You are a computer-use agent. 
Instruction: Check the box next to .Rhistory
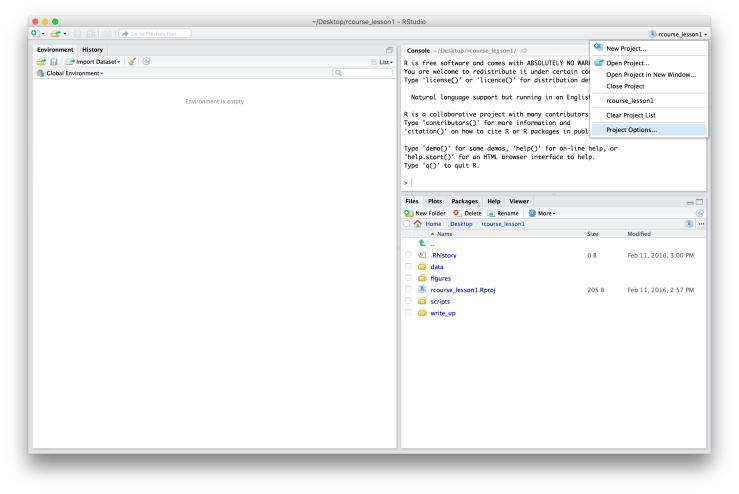[408, 255]
